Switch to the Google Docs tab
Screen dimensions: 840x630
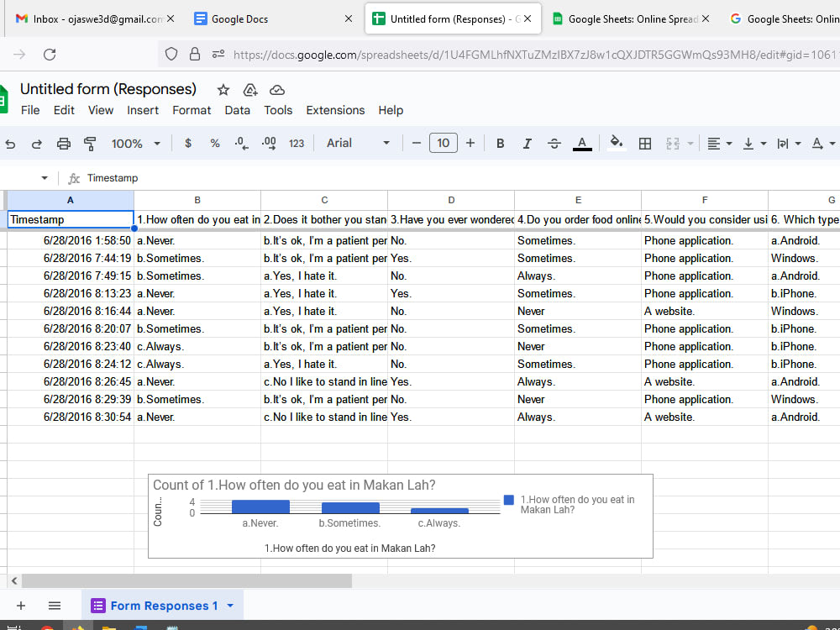[273, 18]
